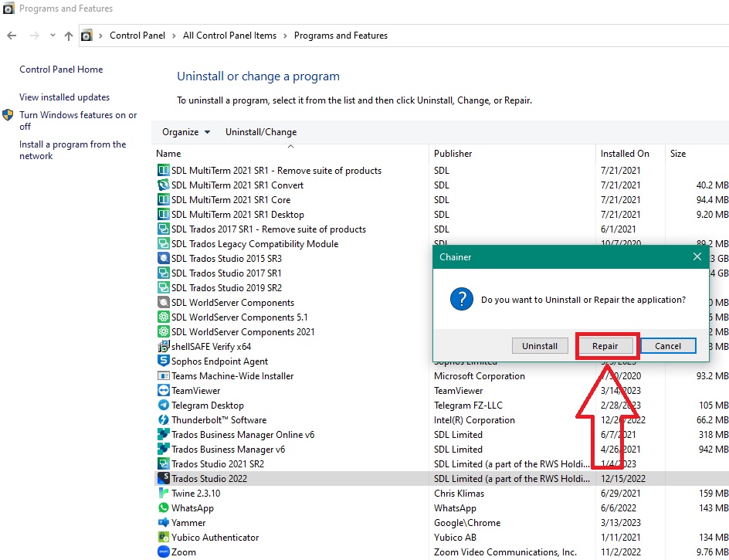Click Trados Studio 2021 SR2 icon
This screenshot has width=729, height=560.
click(163, 463)
